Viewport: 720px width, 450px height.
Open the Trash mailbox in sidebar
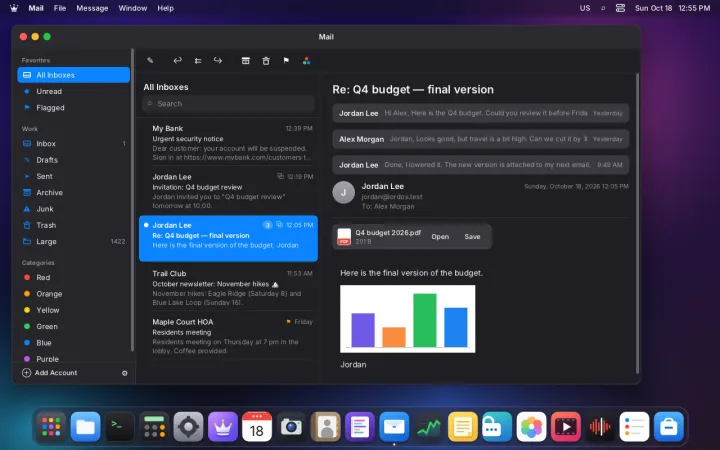click(x=73, y=225)
